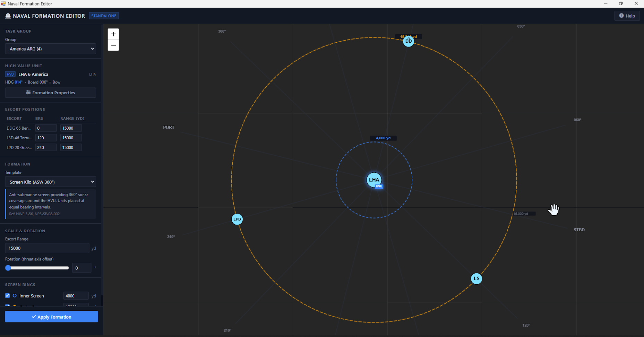
Task: Minimize the Naval Formation Editor window
Action: [606, 4]
